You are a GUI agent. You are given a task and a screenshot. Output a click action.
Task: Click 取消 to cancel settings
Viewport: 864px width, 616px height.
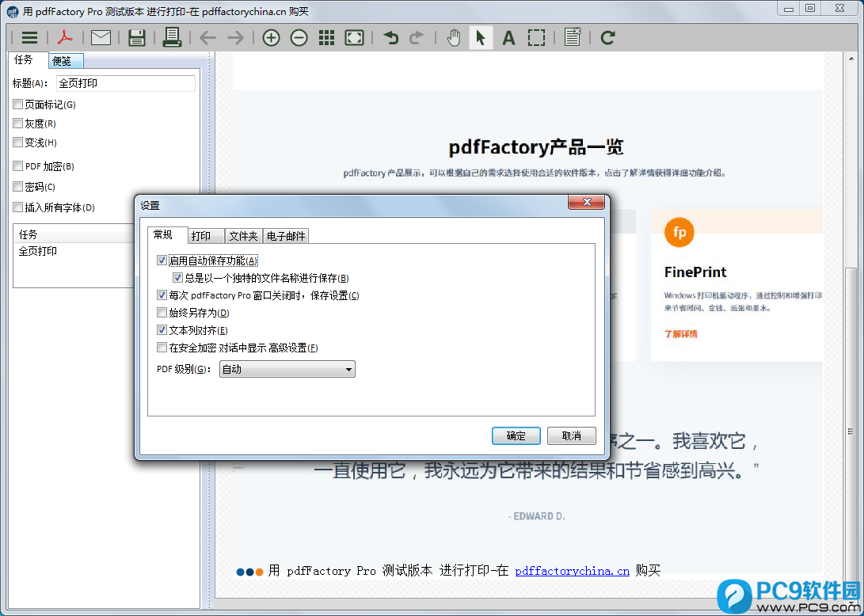coord(572,435)
